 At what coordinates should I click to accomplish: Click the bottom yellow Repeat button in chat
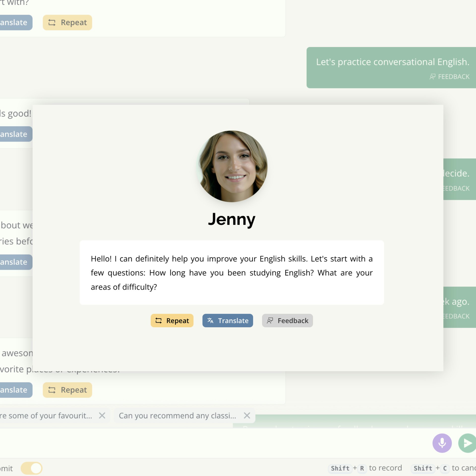(x=67, y=390)
